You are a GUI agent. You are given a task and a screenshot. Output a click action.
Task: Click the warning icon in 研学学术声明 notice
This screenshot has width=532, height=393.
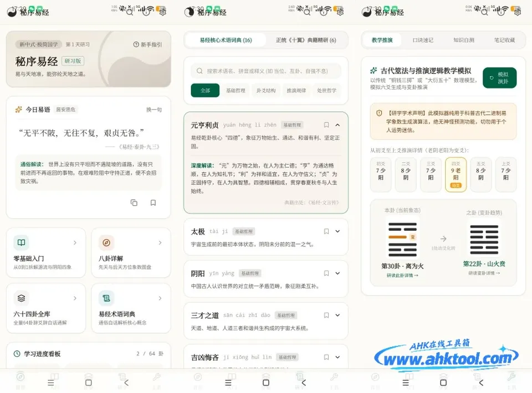tap(379, 113)
